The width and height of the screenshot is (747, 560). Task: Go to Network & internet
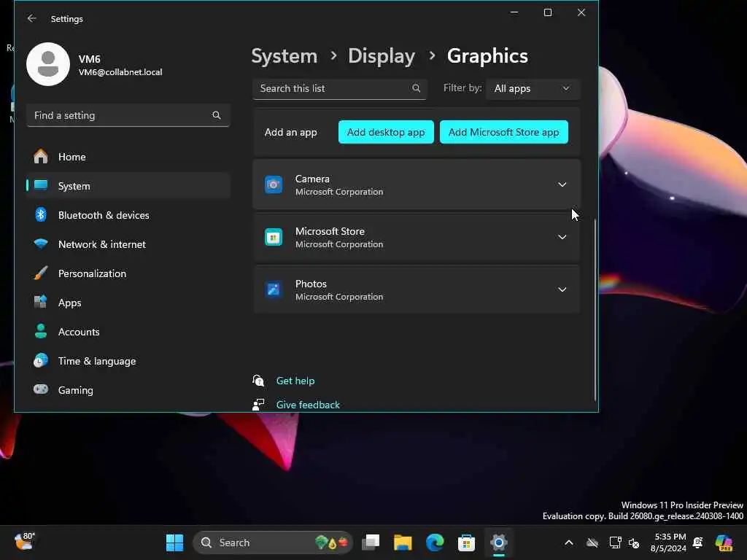(128, 244)
